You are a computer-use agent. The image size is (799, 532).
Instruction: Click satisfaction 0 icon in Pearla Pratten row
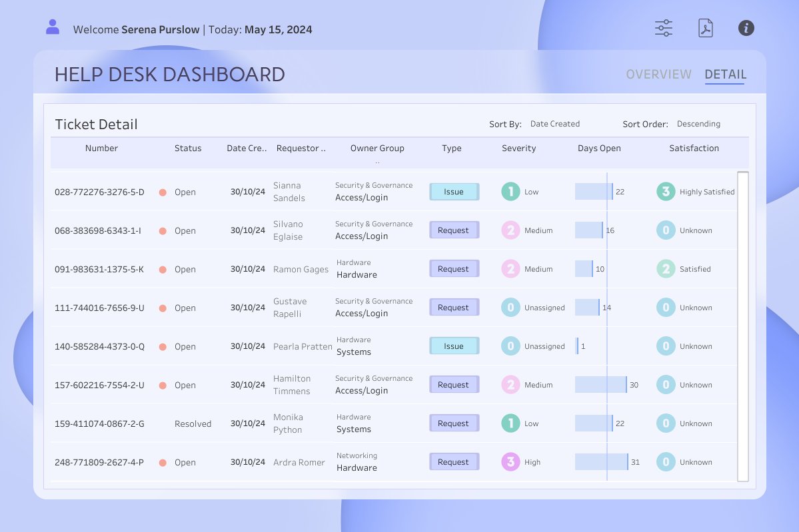pos(666,346)
